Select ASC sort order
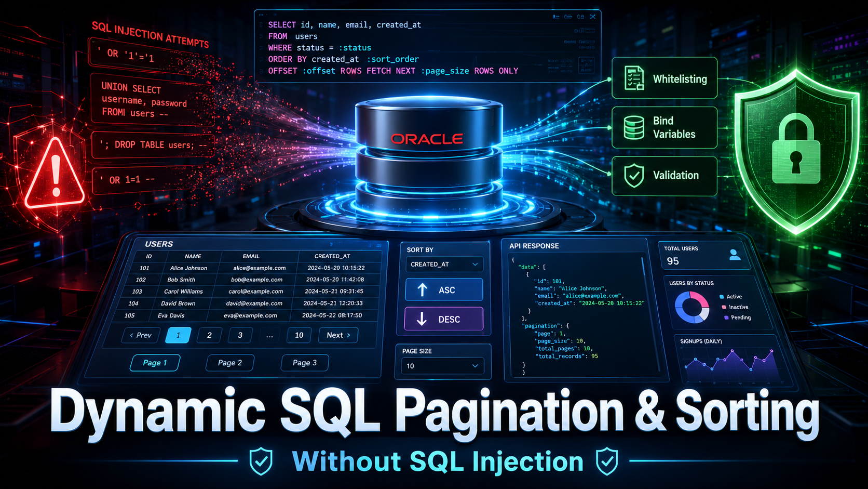Viewport: 868px width, 489px height. coord(444,290)
